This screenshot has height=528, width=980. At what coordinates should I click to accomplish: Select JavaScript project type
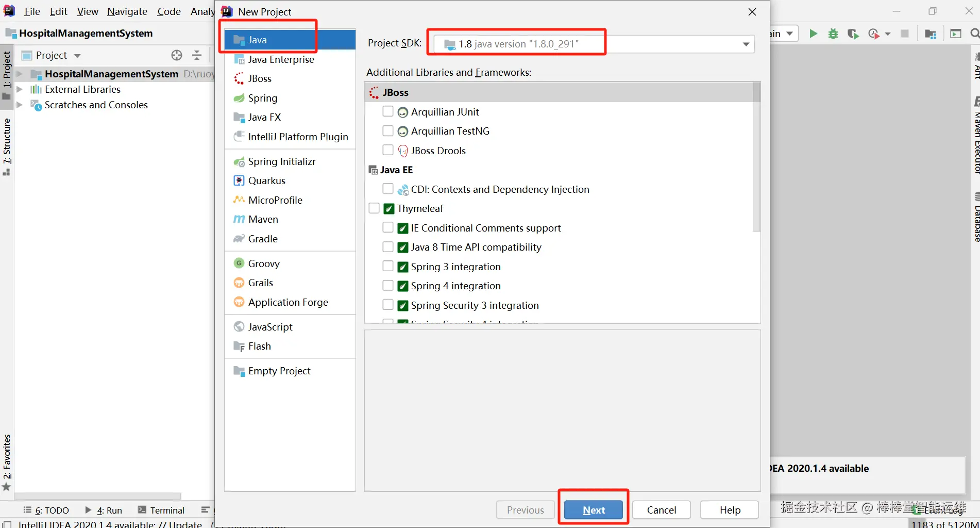click(290, 327)
